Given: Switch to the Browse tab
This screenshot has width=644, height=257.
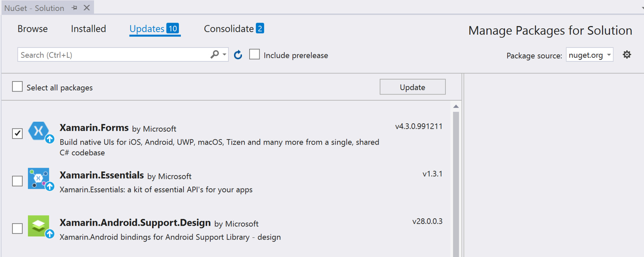Looking at the screenshot, I should pyautogui.click(x=32, y=29).
